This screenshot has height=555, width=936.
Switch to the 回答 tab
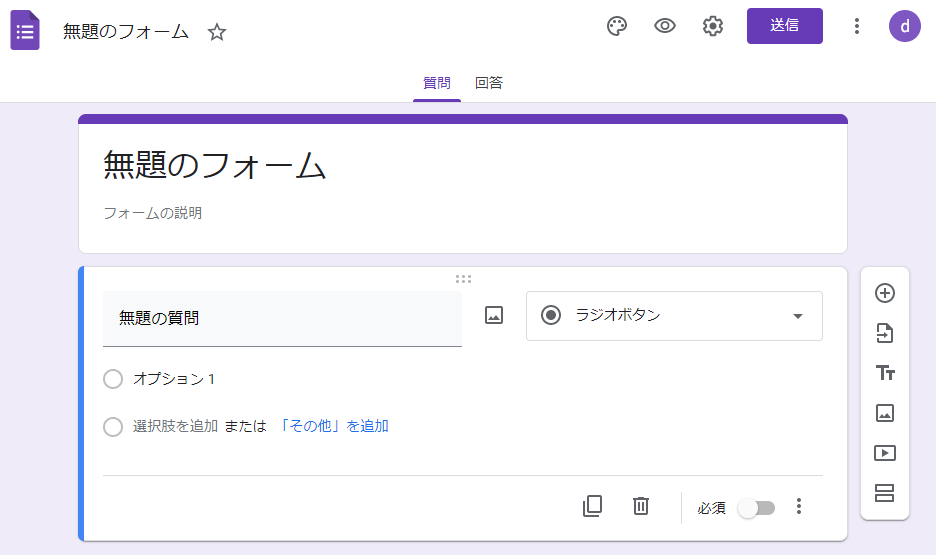(x=489, y=83)
